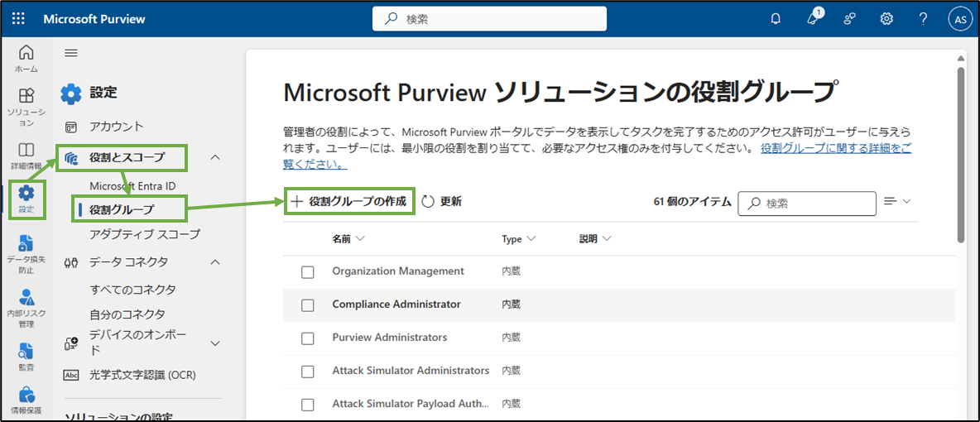Open Microsoft Entra ID submenu item
The height and width of the screenshot is (422, 980).
pos(132,185)
